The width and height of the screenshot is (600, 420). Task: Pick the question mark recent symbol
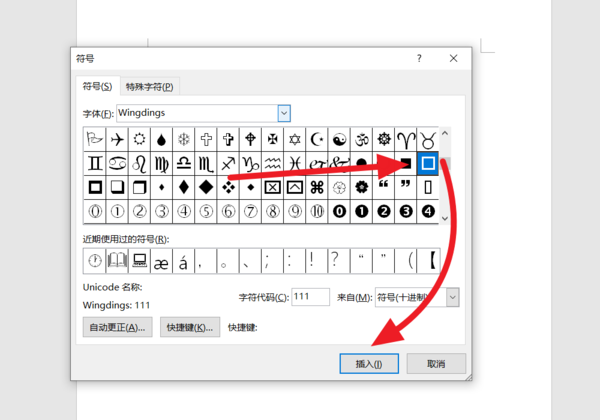pyautogui.click(x=339, y=261)
